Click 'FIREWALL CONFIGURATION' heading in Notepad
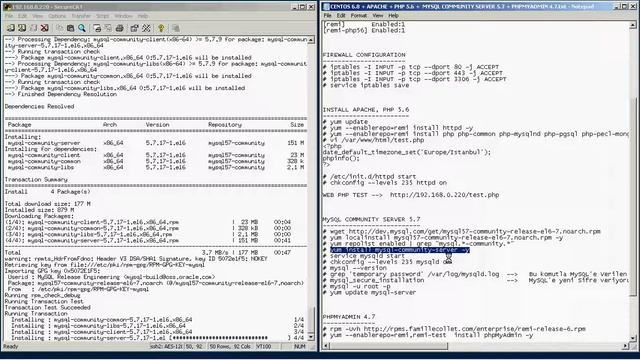This screenshot has width=640, height=360. coord(364,55)
